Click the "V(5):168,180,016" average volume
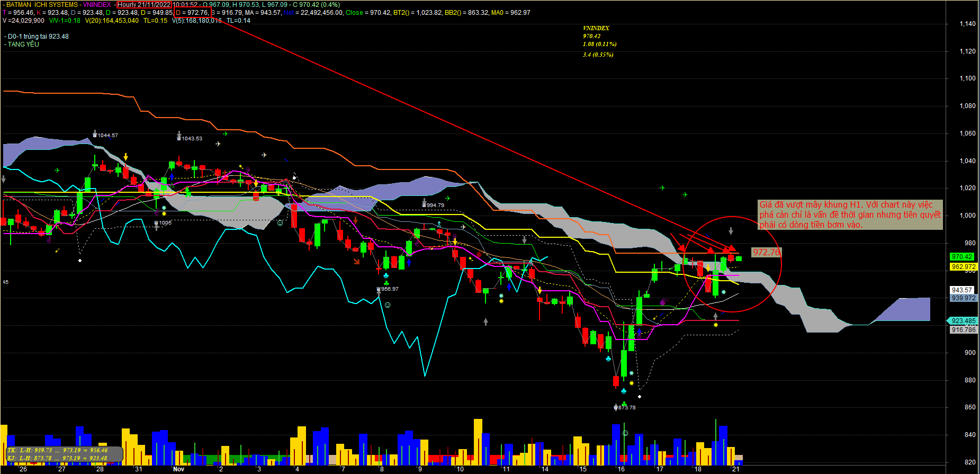This screenshot has width=980, height=474. [197, 21]
